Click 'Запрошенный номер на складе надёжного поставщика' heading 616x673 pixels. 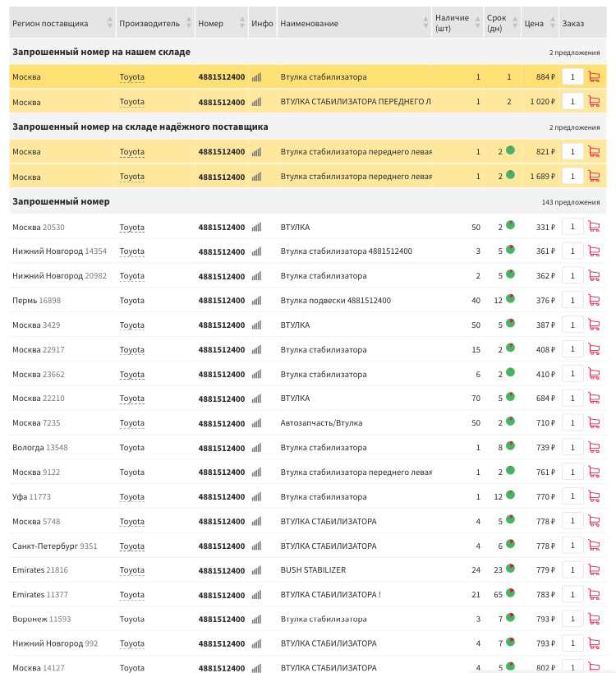click(140, 127)
